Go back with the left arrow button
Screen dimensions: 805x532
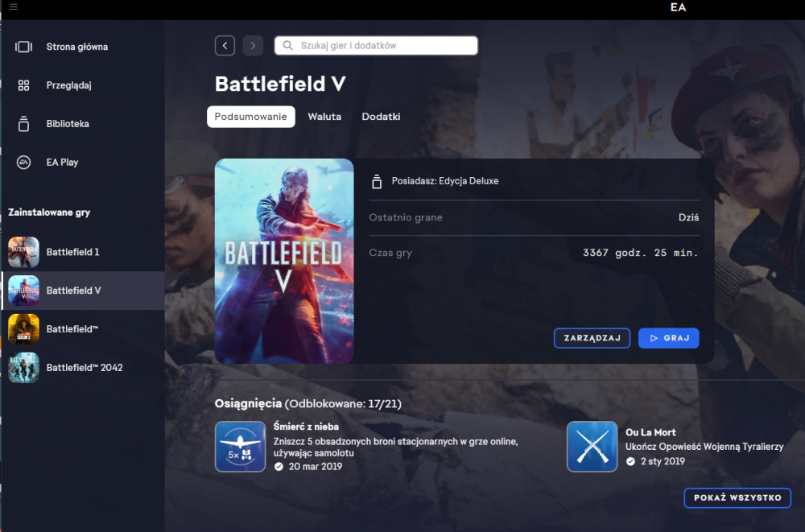point(225,46)
